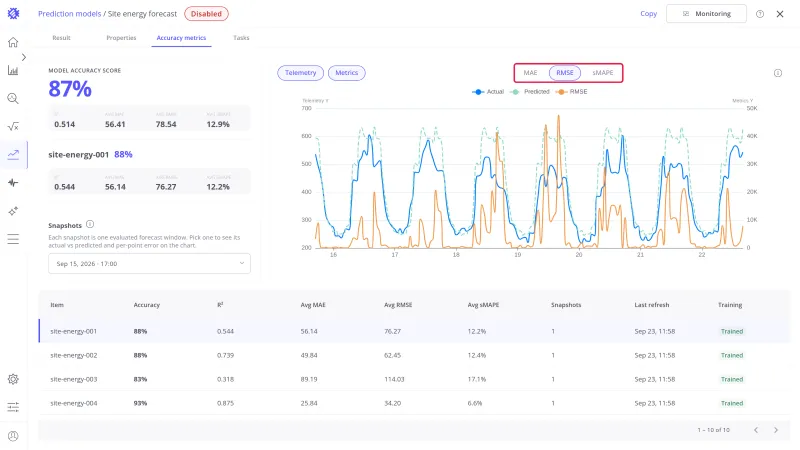800x450 pixels.
Task: Click the Snapshots info icon
Action: [90, 224]
